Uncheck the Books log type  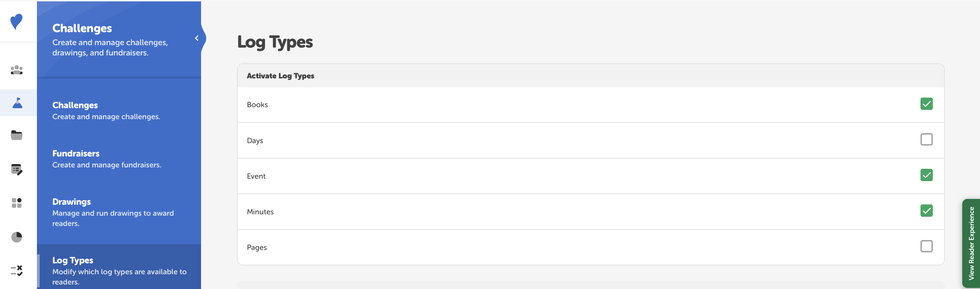tap(927, 103)
